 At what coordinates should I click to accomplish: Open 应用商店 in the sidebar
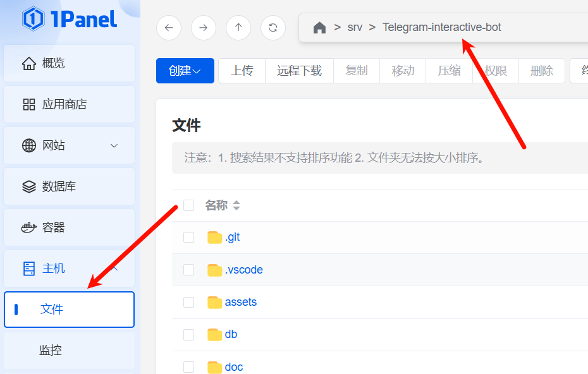64,104
